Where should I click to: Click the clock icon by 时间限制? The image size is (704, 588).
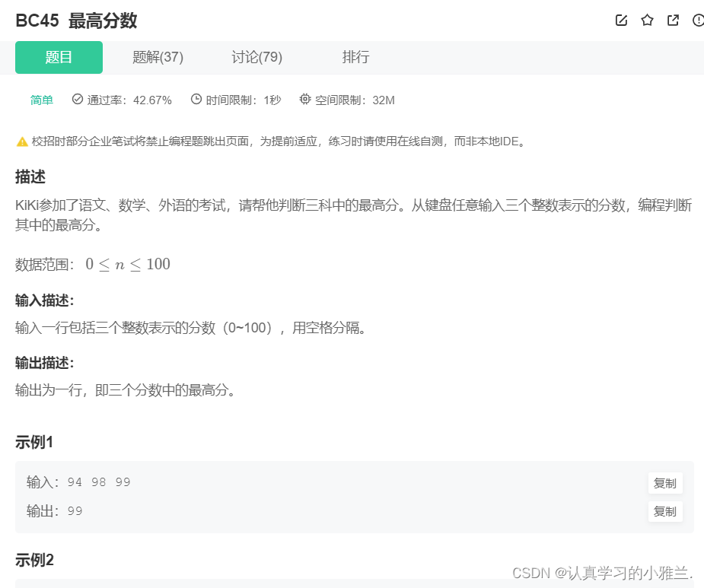pos(196,99)
